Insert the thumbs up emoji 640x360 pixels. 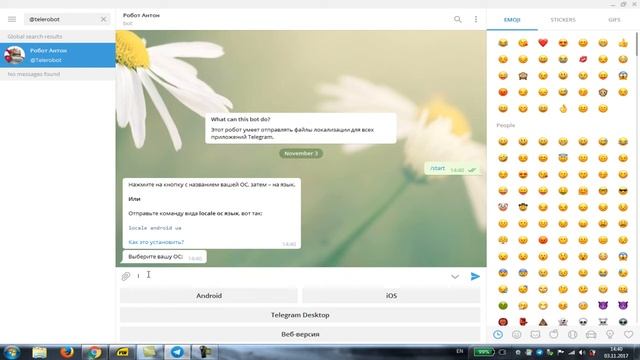tap(623, 43)
